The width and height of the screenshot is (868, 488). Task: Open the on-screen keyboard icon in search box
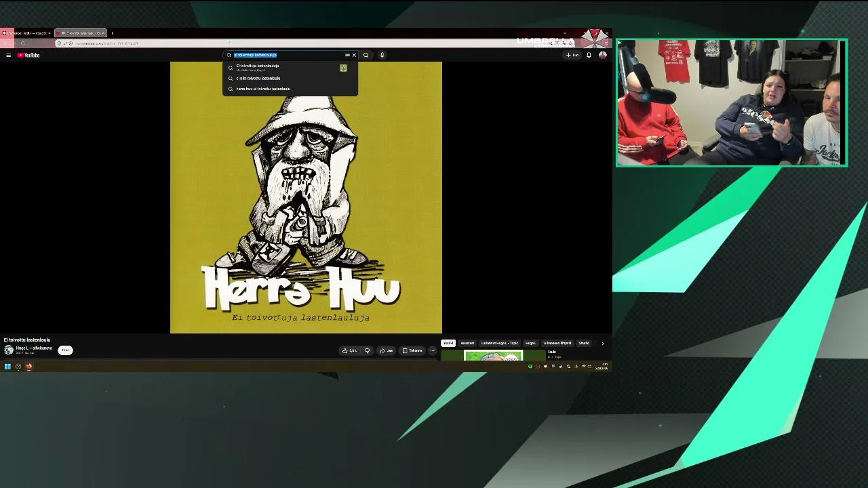pos(347,55)
